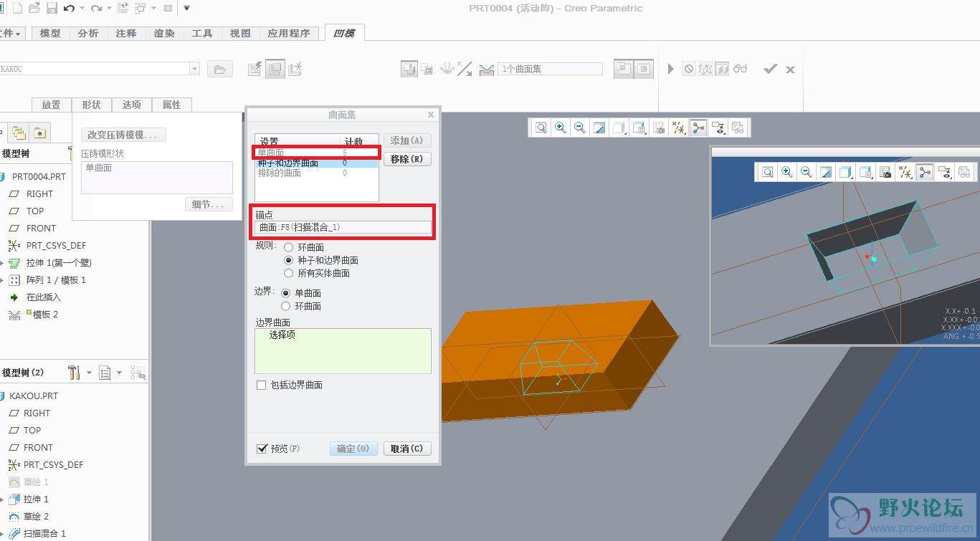Click the 选择项 boundary surface collector
980x541 pixels.
click(x=343, y=351)
